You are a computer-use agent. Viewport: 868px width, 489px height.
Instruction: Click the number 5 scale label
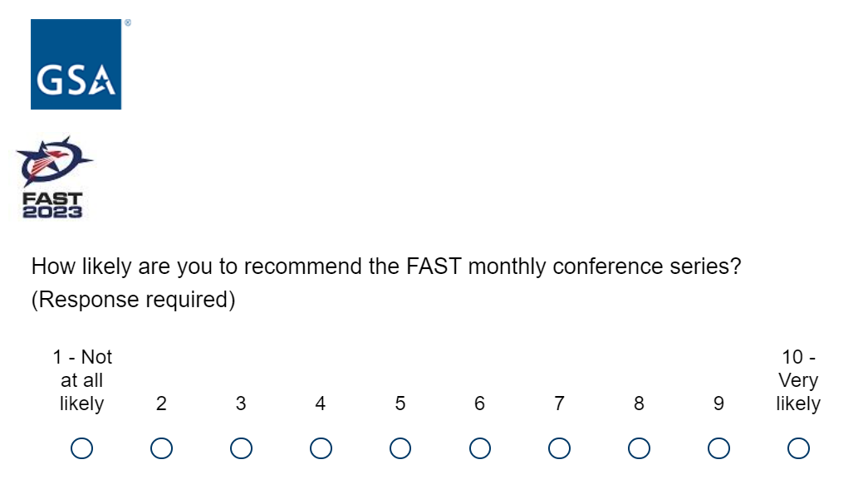pyautogui.click(x=400, y=403)
